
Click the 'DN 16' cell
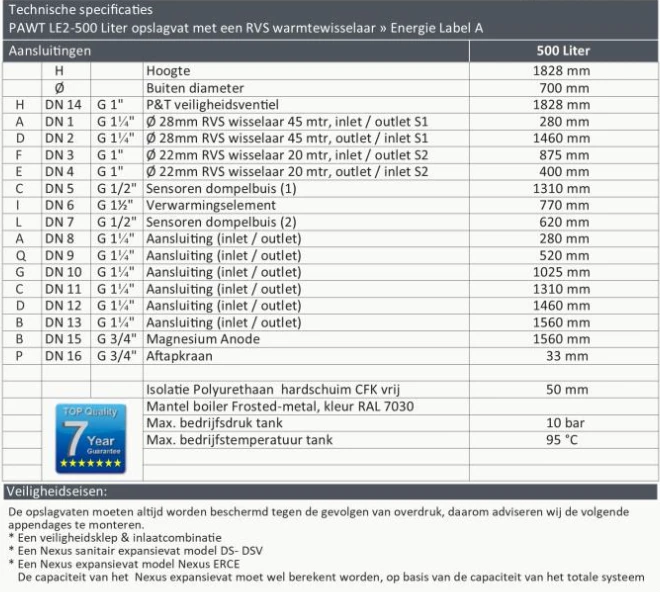click(63, 356)
